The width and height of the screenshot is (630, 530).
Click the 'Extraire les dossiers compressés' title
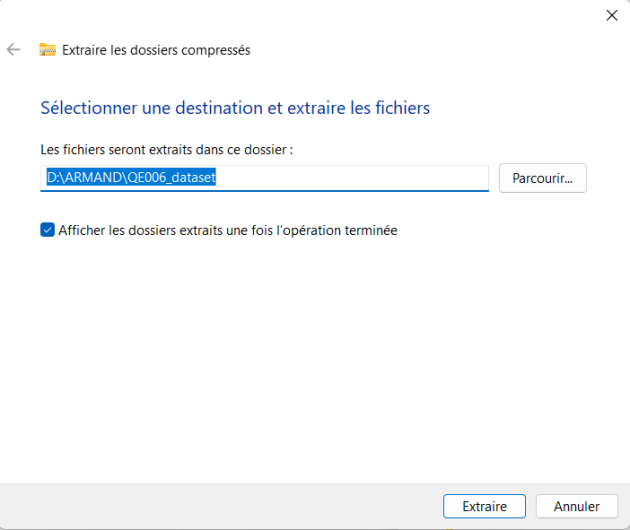156,50
